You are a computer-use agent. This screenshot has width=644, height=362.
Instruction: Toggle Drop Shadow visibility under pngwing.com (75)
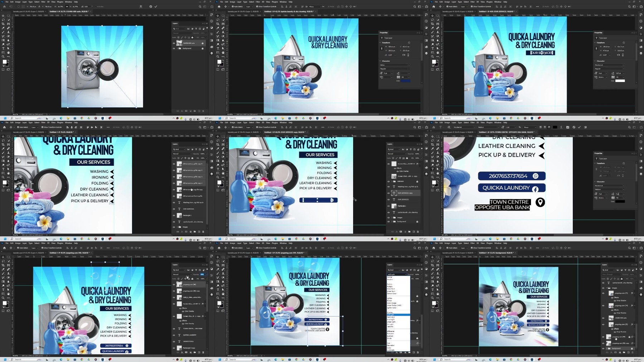point(615,300)
